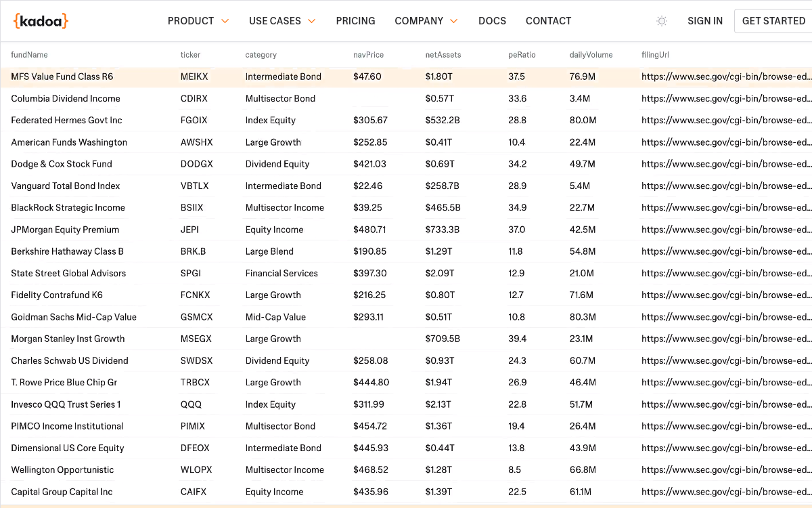Click the fundName column header
Image resolution: width=812 pixels, height=508 pixels.
(x=29, y=55)
